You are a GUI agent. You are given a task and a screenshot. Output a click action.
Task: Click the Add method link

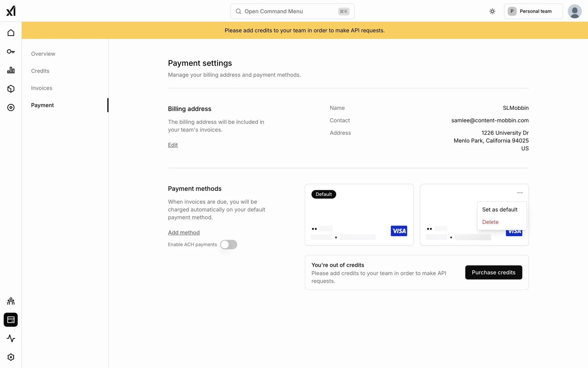(x=184, y=232)
